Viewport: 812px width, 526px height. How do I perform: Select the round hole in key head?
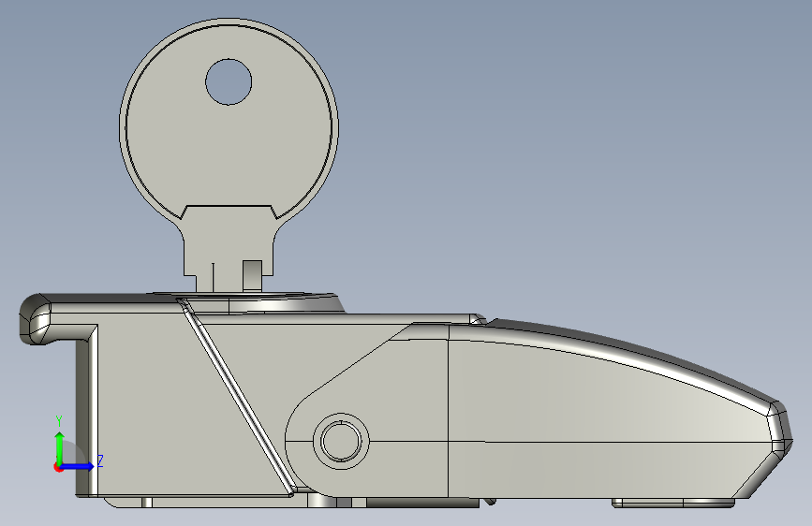tap(229, 81)
